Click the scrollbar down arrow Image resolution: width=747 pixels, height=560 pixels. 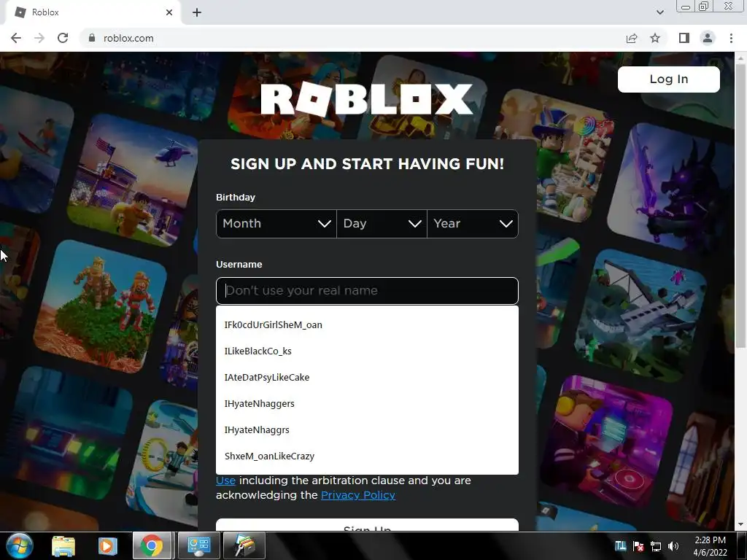(x=740, y=524)
